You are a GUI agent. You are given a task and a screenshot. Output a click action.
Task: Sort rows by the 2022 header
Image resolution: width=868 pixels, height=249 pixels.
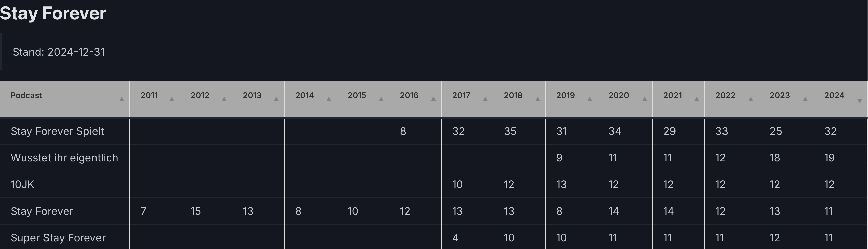click(725, 96)
